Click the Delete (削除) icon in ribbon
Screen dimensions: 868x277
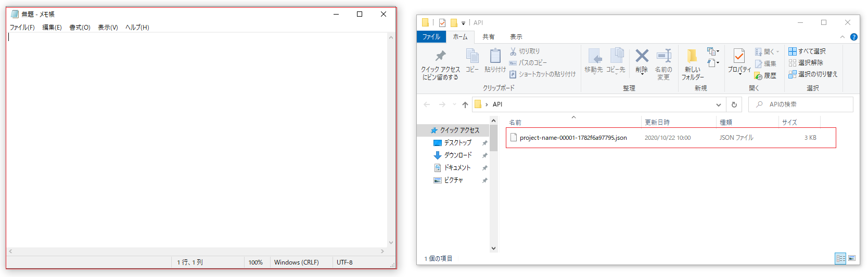point(642,56)
